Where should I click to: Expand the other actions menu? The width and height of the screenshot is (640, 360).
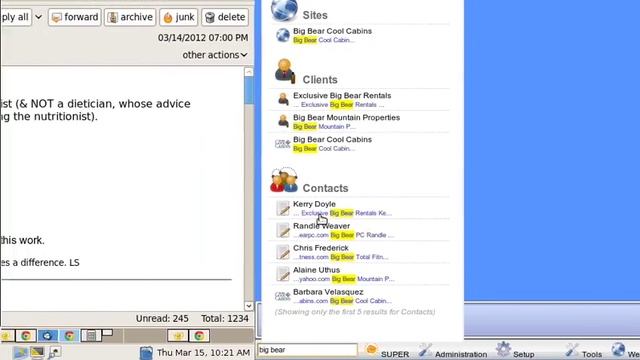(215, 55)
